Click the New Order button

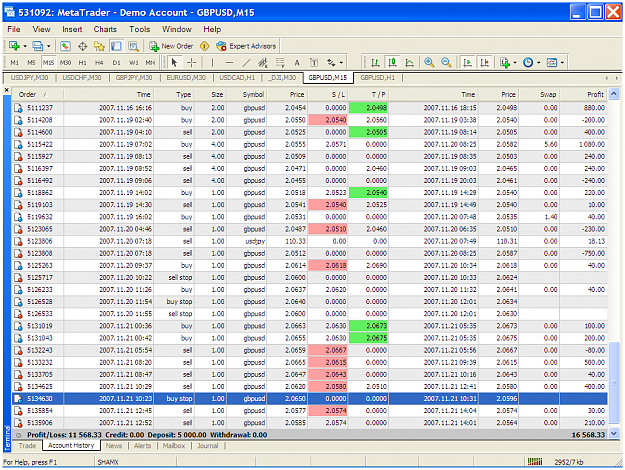[171, 46]
